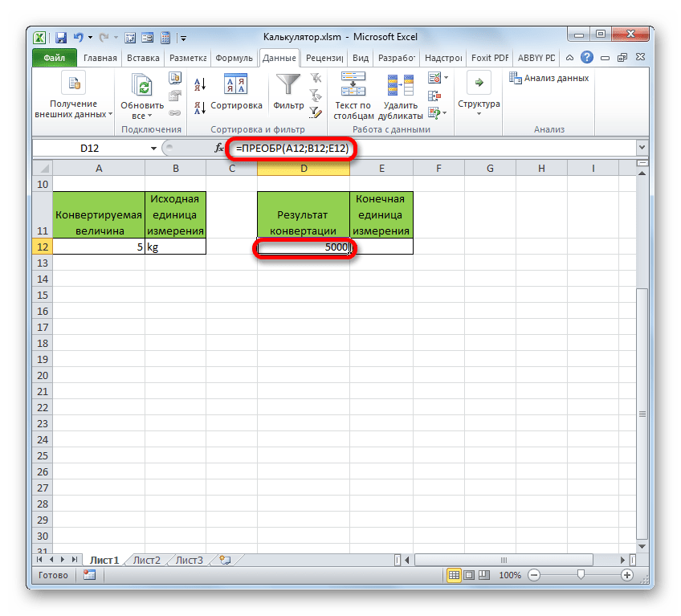Click the Consolidate icon
The height and width of the screenshot is (616, 681).
coord(434,96)
